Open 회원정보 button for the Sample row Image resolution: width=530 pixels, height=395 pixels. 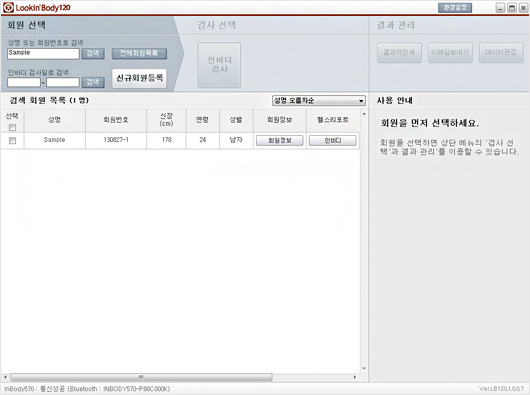(x=280, y=141)
